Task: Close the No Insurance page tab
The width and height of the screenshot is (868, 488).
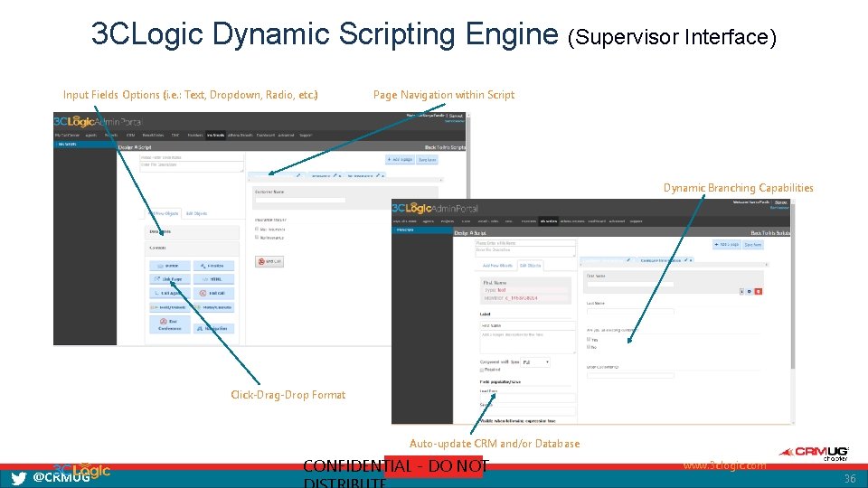Action: (x=383, y=176)
